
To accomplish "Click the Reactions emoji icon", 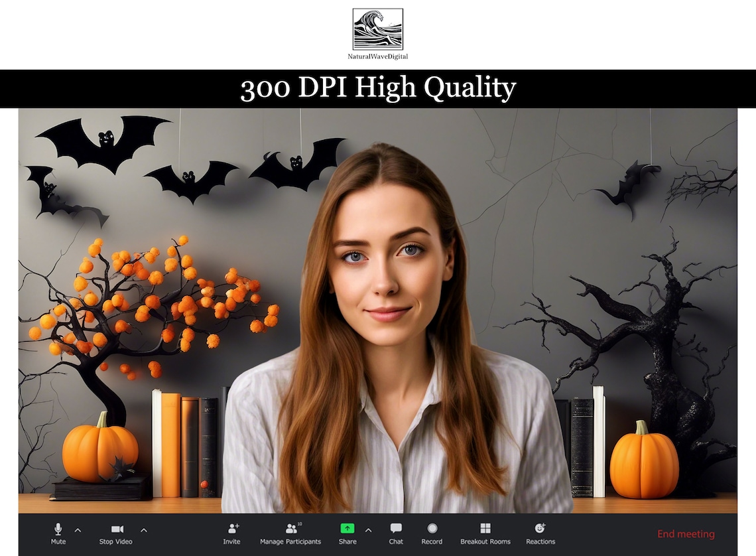I will click(540, 529).
